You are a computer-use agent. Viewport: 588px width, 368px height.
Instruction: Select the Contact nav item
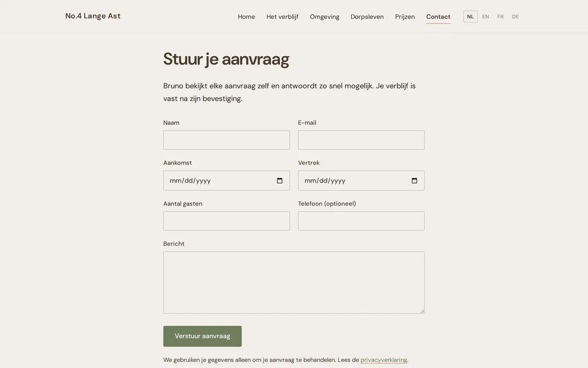(x=438, y=17)
